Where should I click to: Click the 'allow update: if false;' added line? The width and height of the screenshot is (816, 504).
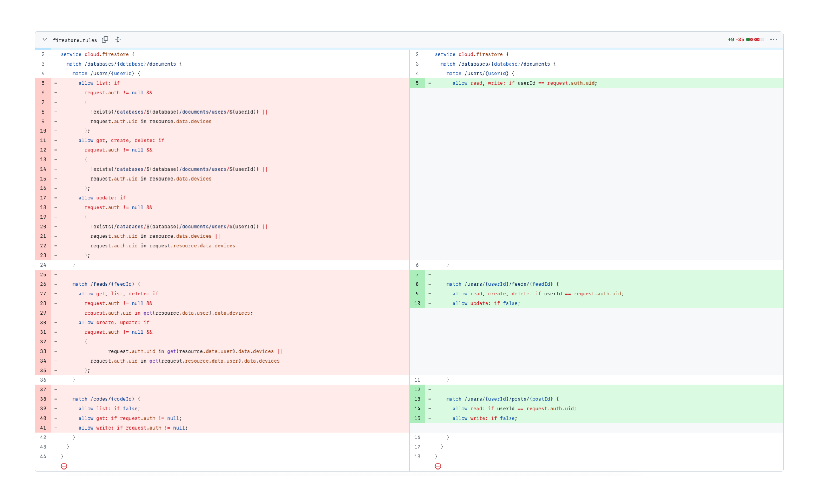coord(486,303)
